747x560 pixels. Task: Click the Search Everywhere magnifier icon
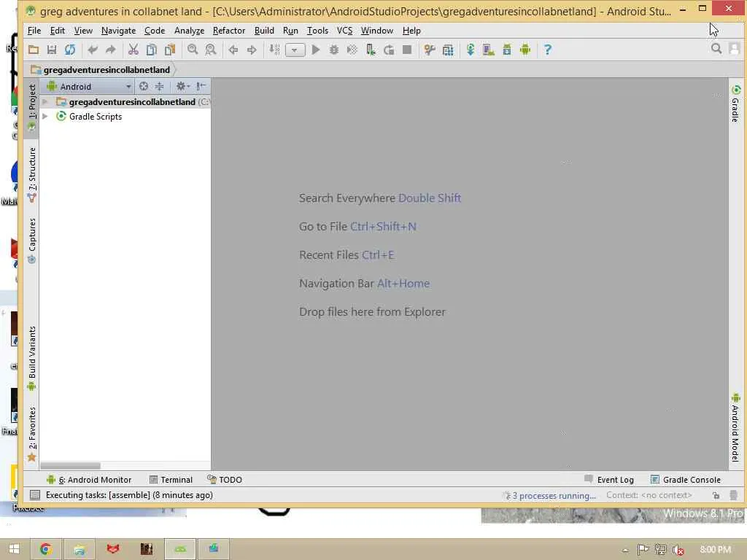pyautogui.click(x=716, y=49)
